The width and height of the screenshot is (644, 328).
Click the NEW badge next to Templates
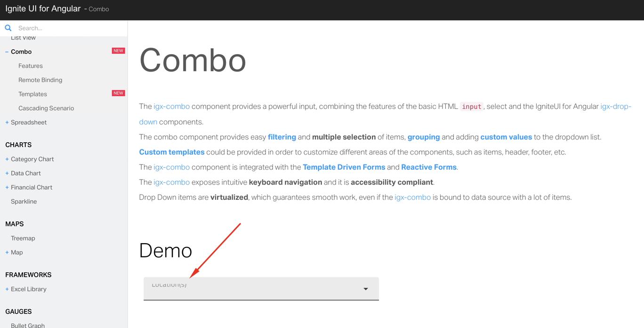pos(118,93)
